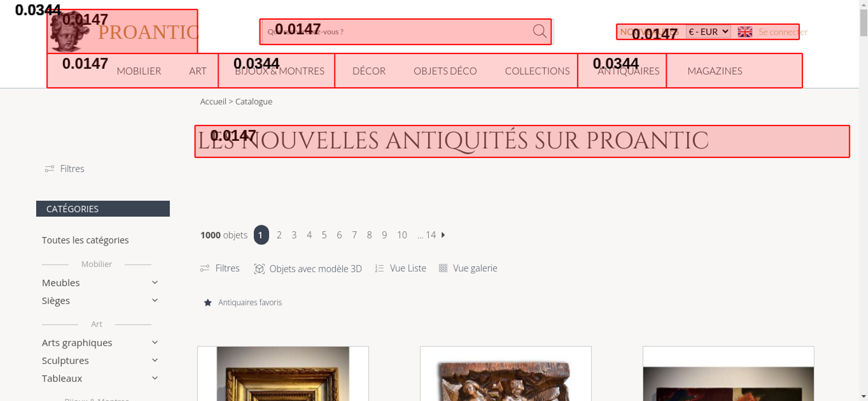Focus the search input field
Viewport: 868px width, 401px height.
click(397, 32)
